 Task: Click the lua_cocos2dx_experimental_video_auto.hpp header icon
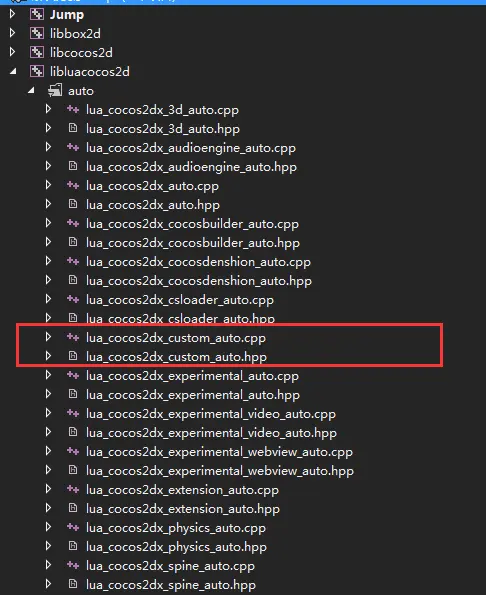click(x=73, y=432)
